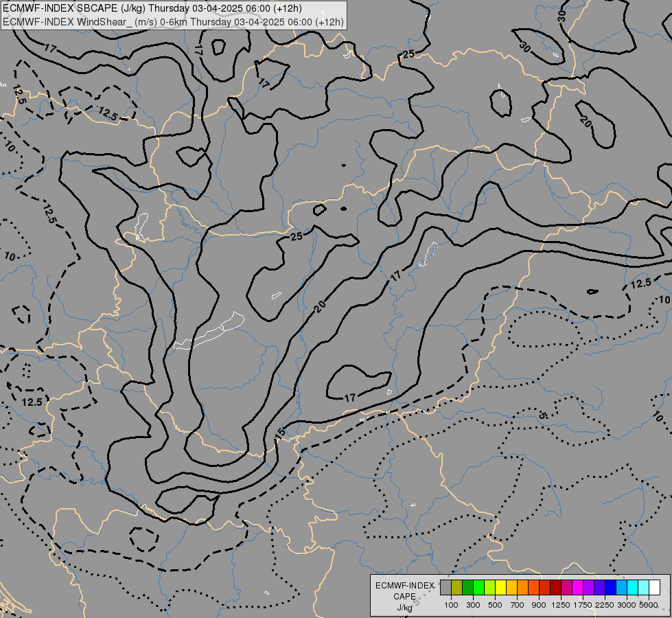Click the legend value 300
This screenshot has height=618, width=672.
[473, 605]
